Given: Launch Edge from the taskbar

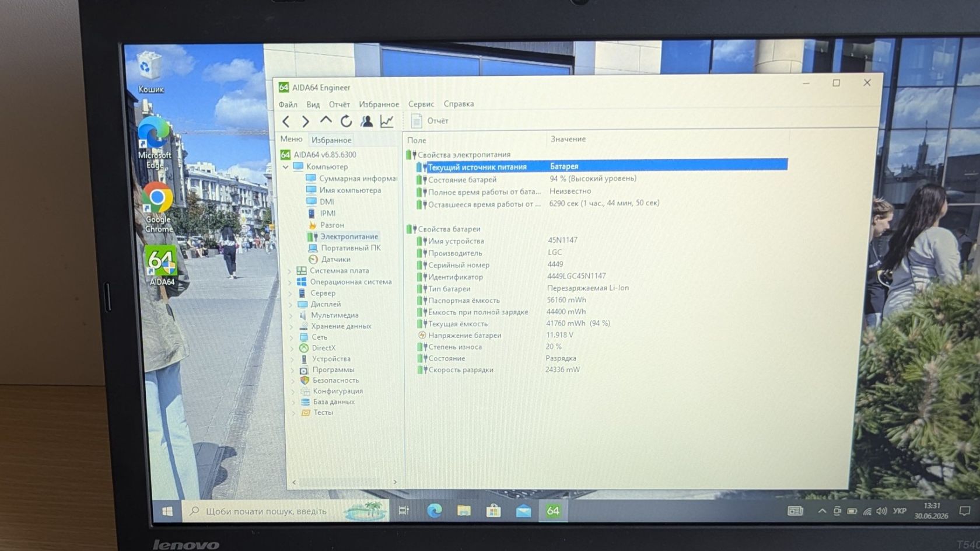Looking at the screenshot, I should [435, 511].
